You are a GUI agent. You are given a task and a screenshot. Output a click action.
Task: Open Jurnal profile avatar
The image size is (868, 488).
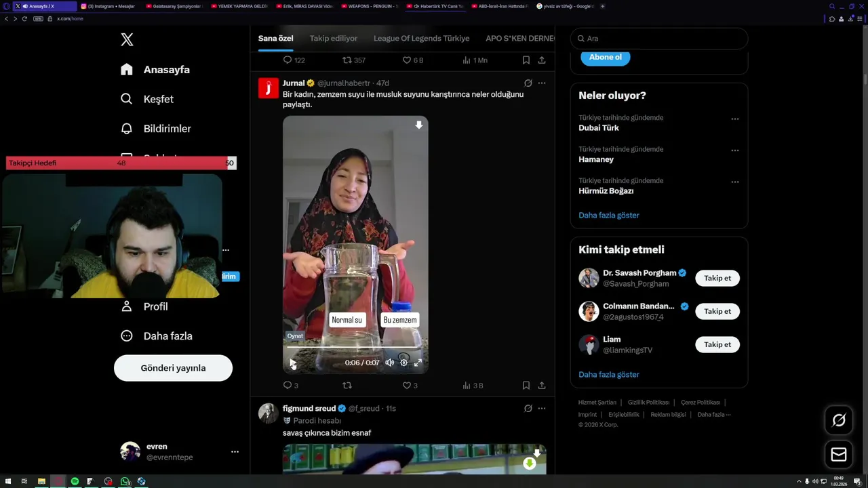coord(269,88)
